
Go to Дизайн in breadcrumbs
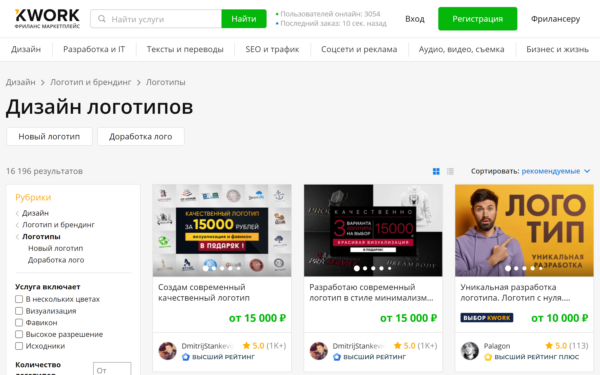click(x=21, y=82)
